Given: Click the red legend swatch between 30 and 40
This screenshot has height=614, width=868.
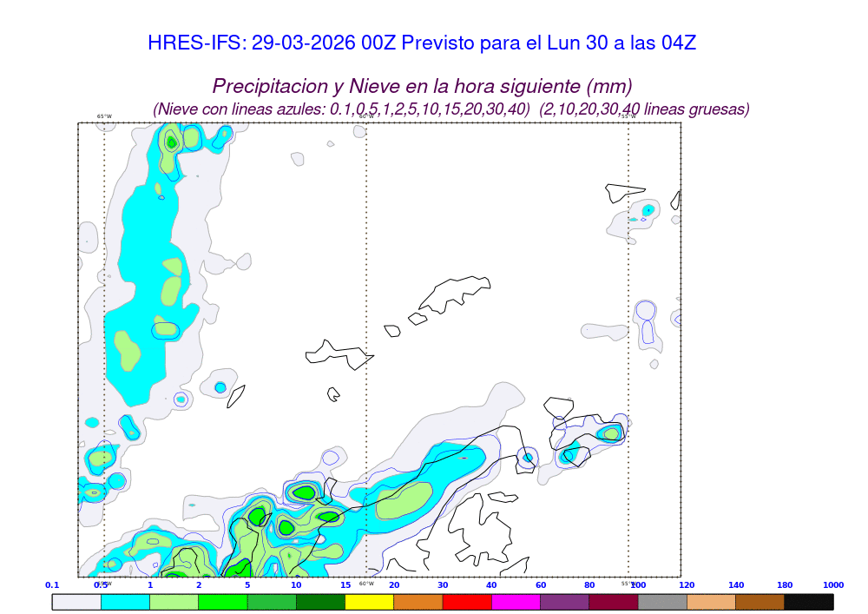Looking at the screenshot, I should coord(467,602).
